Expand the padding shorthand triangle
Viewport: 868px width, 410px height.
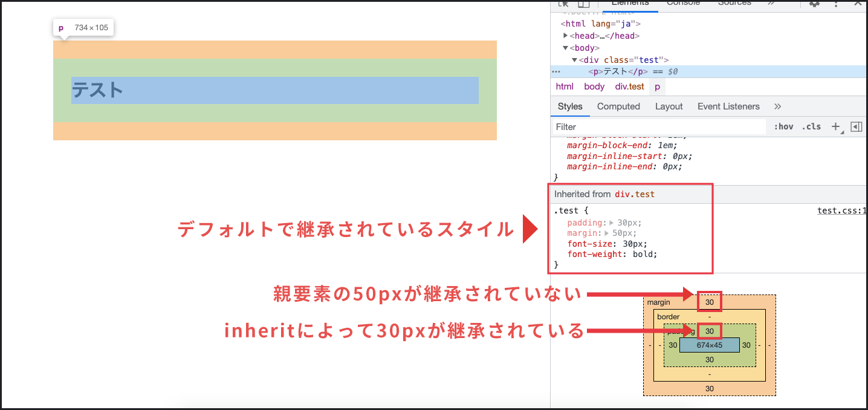612,223
